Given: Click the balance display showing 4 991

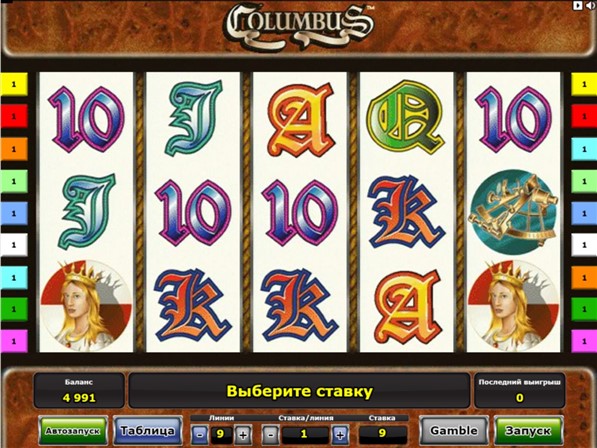Looking at the screenshot, I should (79, 391).
